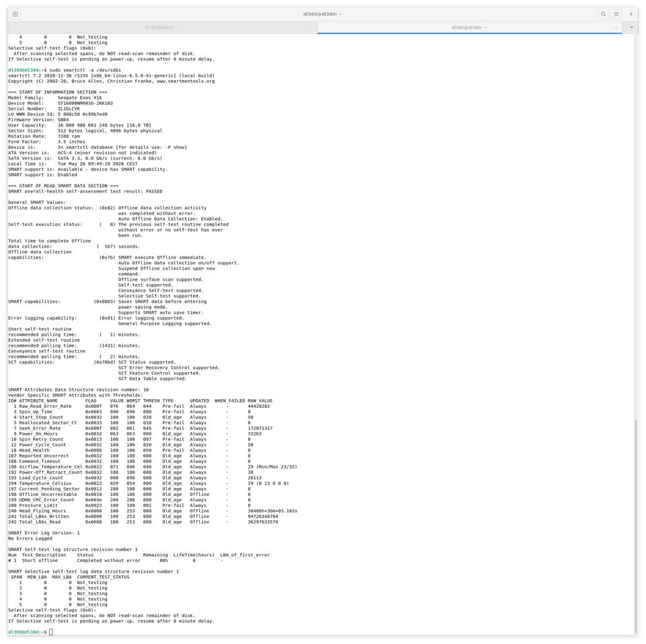The height and width of the screenshot is (644, 646).
Task: Click the Raw_Read_Error_Rate attribute
Action: [x=45, y=406]
